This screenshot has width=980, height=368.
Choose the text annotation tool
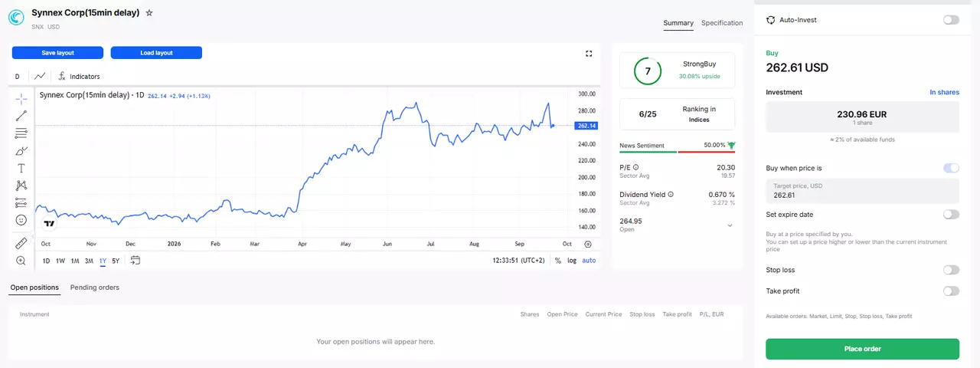click(21, 168)
